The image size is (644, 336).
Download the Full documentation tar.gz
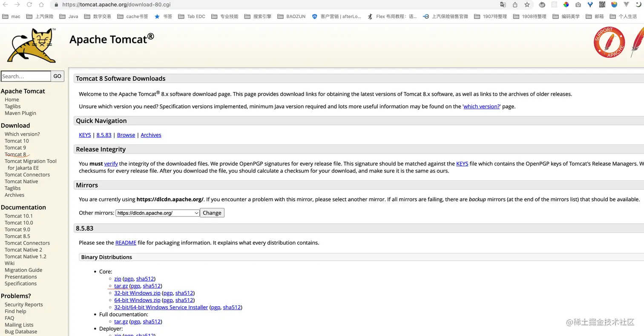(x=121, y=322)
